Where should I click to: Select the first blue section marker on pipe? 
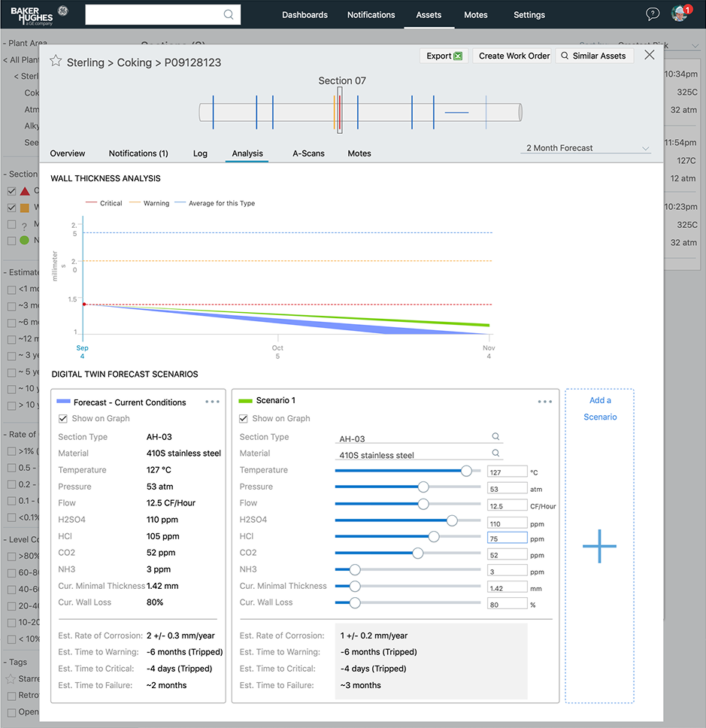click(213, 112)
